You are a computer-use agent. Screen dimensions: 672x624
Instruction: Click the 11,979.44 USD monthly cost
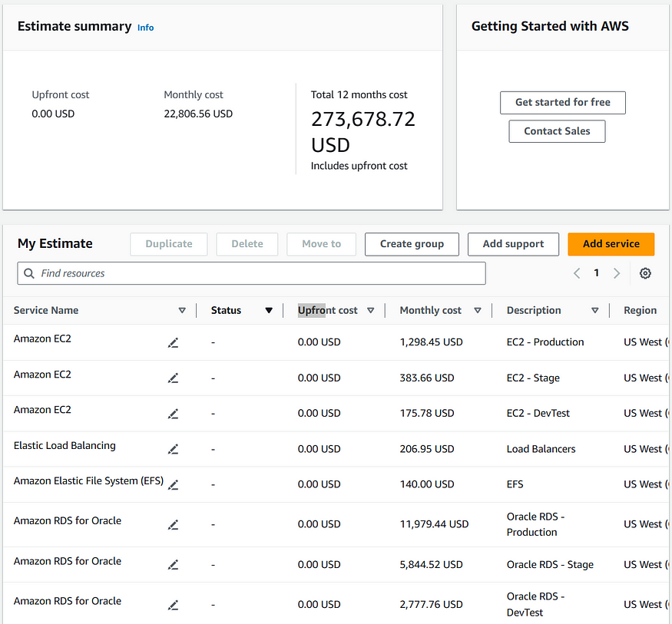click(x=434, y=524)
